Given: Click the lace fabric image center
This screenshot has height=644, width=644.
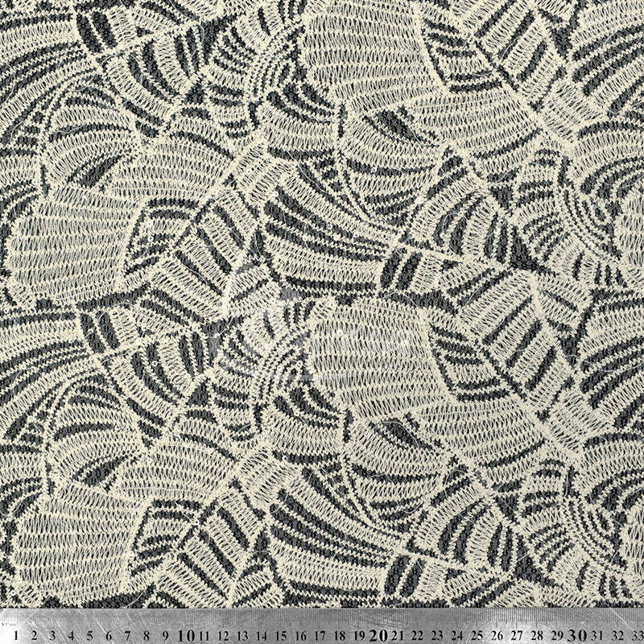Looking at the screenshot, I should (x=322, y=304).
